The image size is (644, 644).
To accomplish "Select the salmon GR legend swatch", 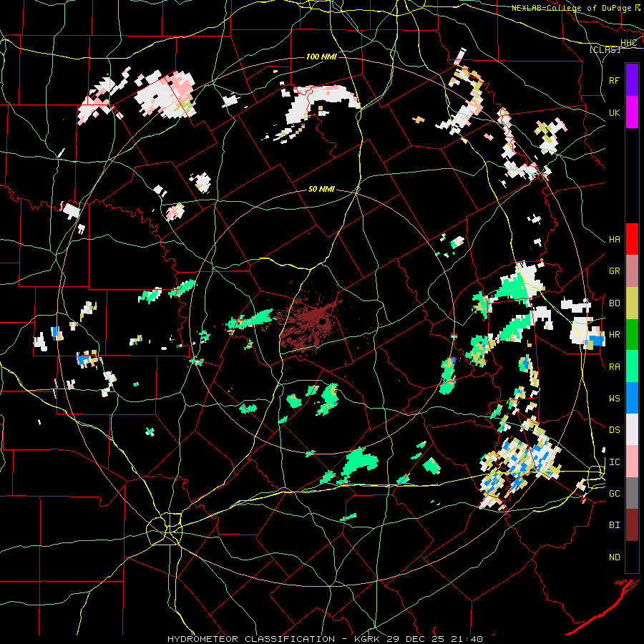I will (632, 271).
